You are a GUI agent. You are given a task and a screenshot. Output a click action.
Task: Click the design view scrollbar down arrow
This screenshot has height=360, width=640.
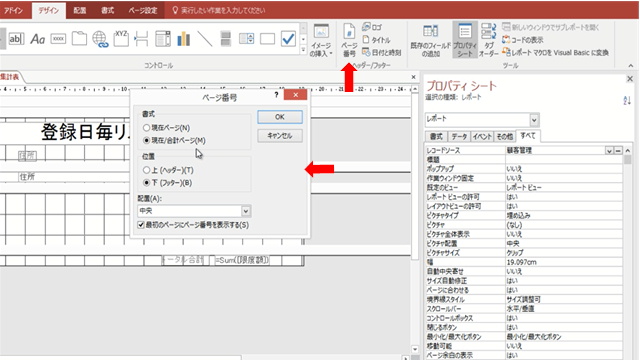(x=415, y=349)
